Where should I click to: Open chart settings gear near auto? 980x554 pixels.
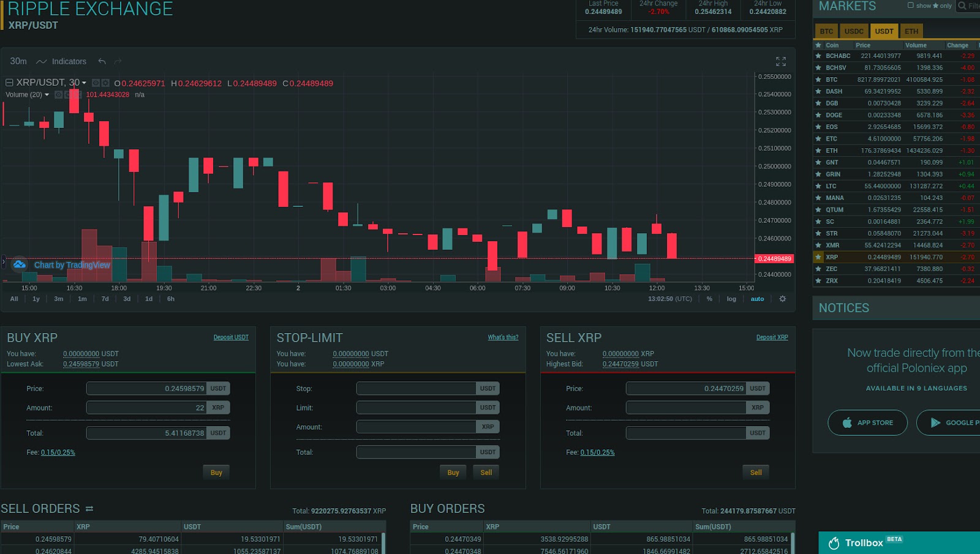(x=782, y=299)
